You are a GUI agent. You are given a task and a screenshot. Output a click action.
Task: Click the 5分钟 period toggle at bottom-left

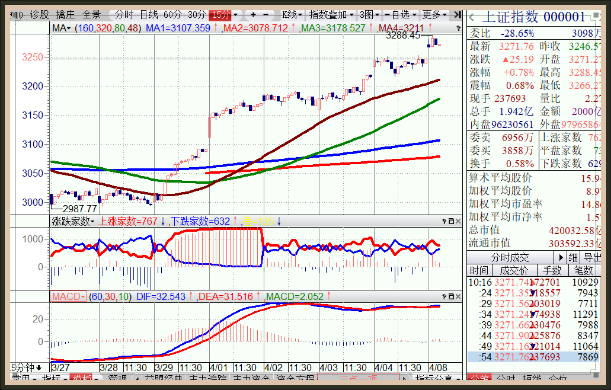(26, 367)
